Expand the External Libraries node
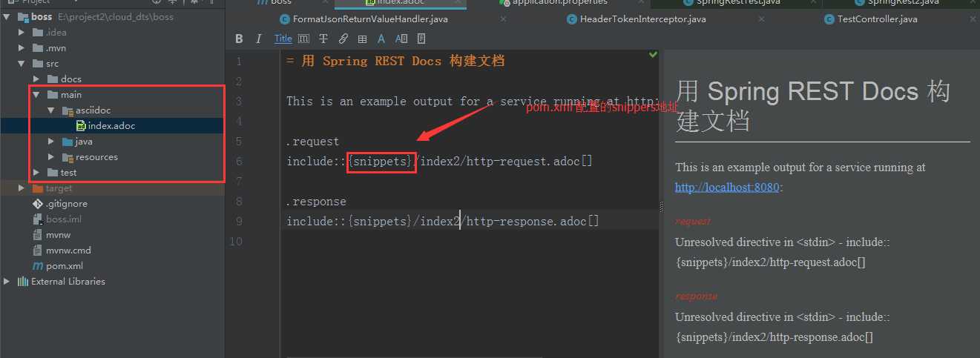The image size is (980, 358). click(7, 282)
